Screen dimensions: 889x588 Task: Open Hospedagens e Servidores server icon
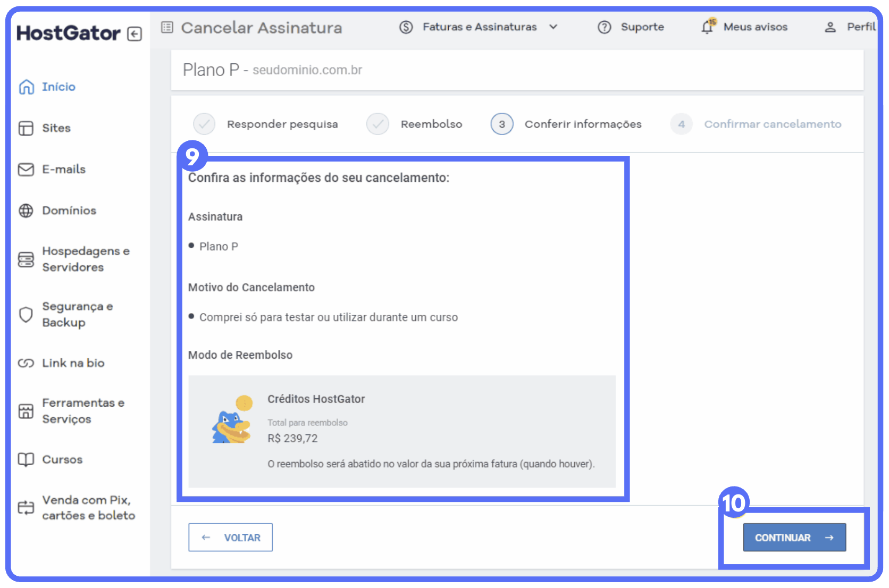tap(26, 259)
